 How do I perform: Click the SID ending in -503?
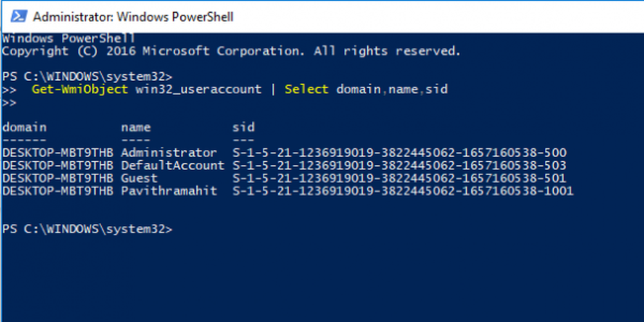pyautogui.click(x=399, y=166)
